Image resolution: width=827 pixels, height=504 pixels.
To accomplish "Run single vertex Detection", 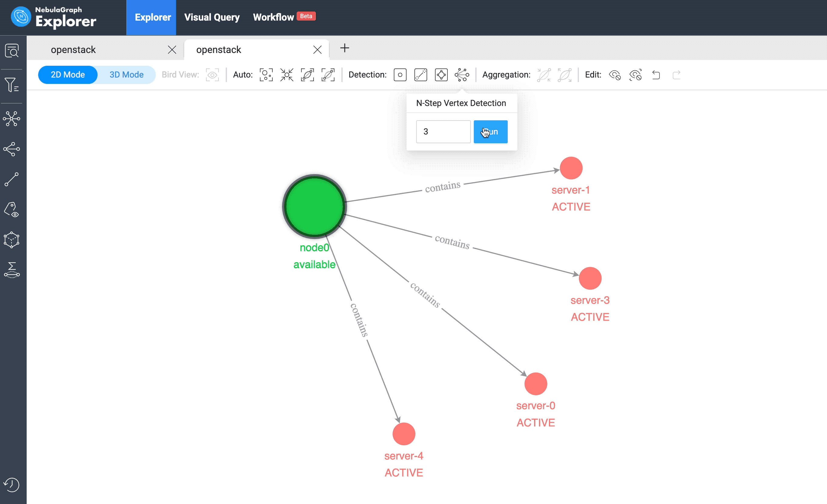I will click(x=400, y=75).
